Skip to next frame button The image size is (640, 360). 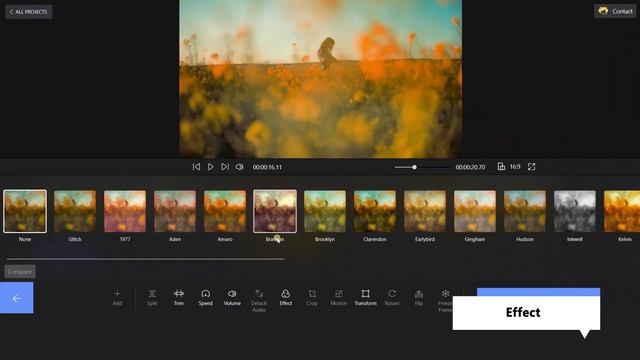point(225,167)
